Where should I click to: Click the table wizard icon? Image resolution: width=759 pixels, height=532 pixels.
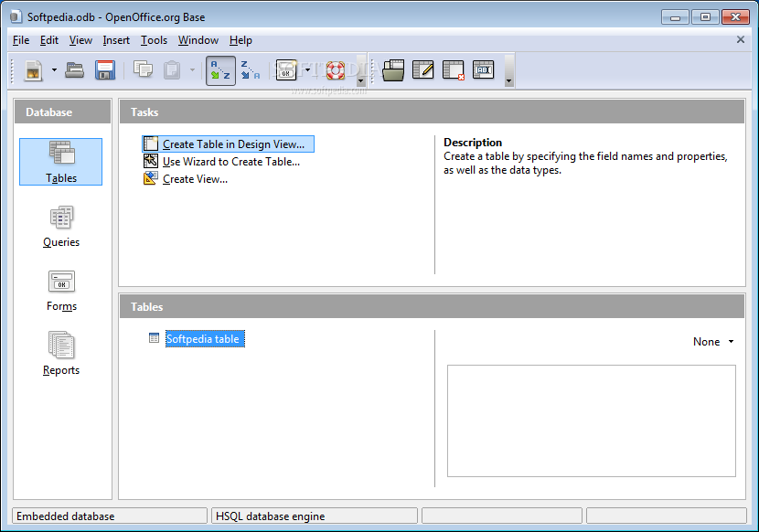[x=151, y=161]
